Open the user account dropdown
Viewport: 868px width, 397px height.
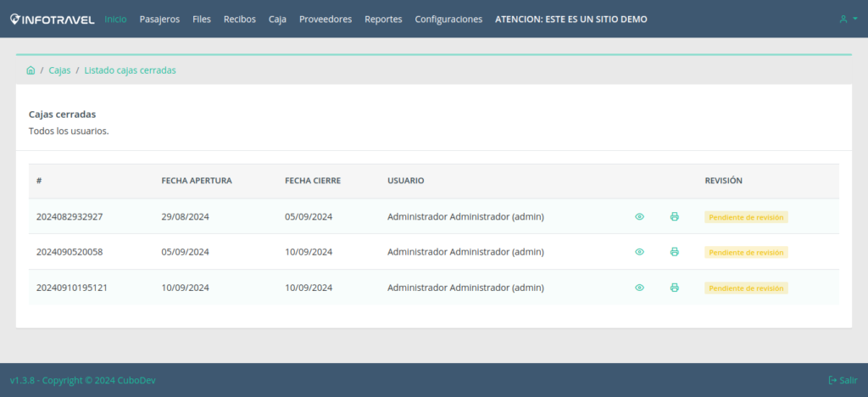point(846,19)
